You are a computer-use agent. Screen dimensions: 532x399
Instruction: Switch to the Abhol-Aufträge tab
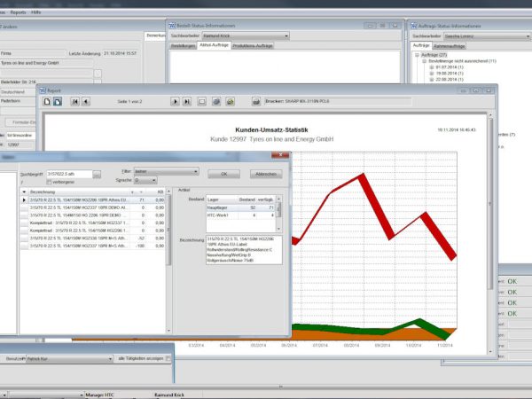[214, 45]
